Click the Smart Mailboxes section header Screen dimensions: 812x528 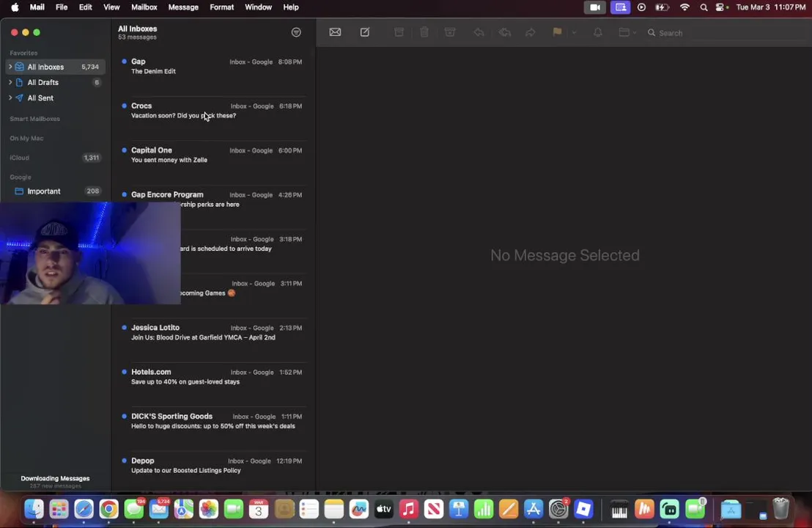point(34,119)
